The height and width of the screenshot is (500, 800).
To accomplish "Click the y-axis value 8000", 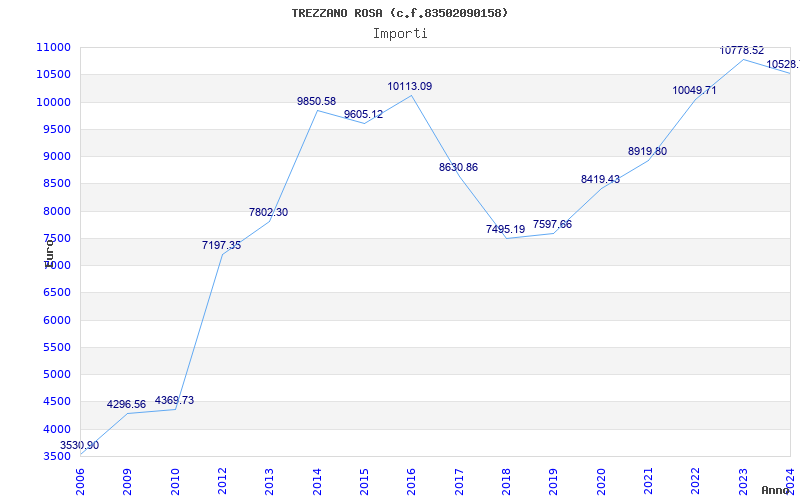I will 57,211.
